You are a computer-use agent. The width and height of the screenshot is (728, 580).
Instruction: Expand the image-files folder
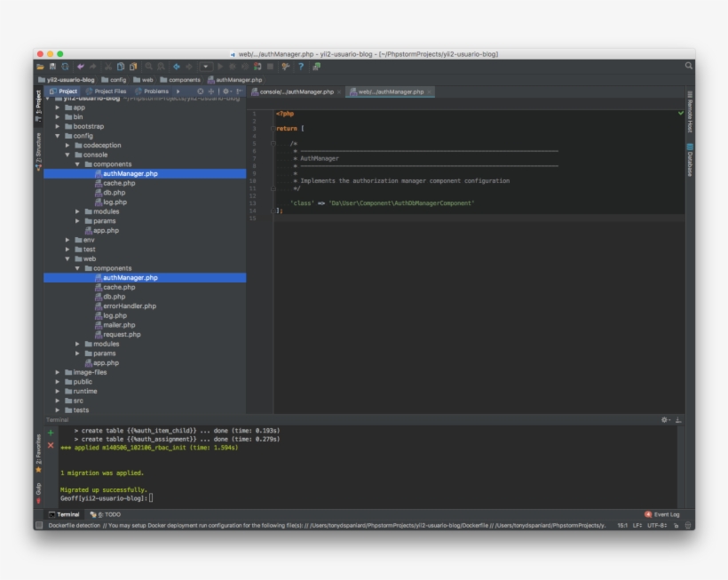pyautogui.click(x=58, y=372)
